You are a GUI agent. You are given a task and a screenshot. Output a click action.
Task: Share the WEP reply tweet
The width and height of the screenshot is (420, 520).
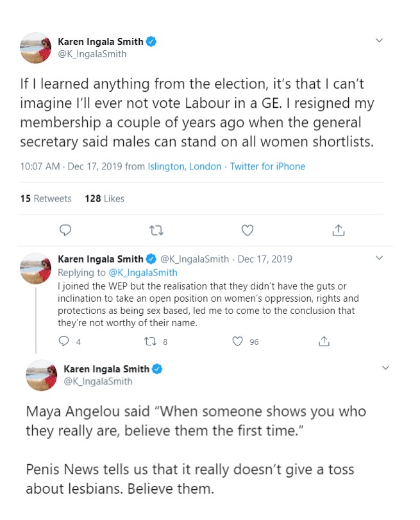pyautogui.click(x=324, y=342)
